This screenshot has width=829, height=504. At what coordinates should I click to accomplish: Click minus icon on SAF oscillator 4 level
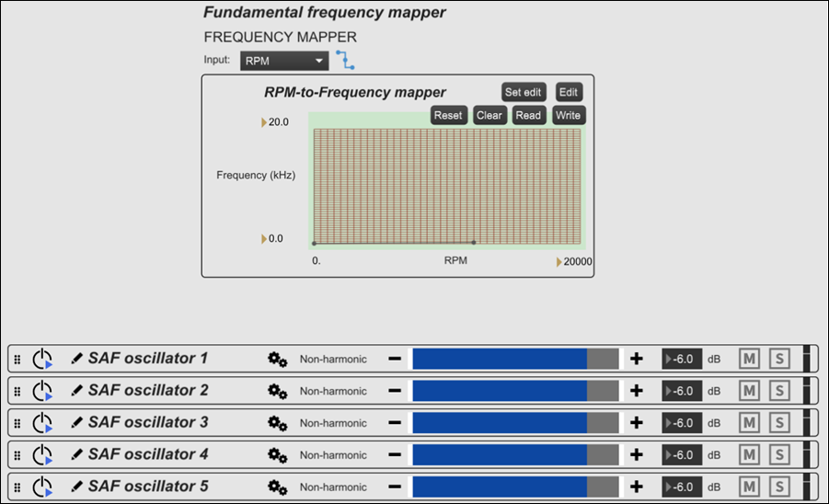(395, 455)
